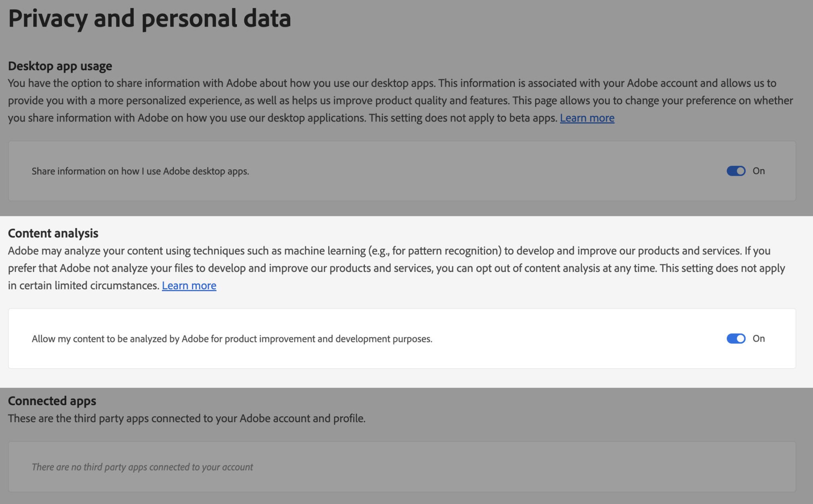Click the Content analysis heading
This screenshot has width=813, height=504.
[x=53, y=233]
